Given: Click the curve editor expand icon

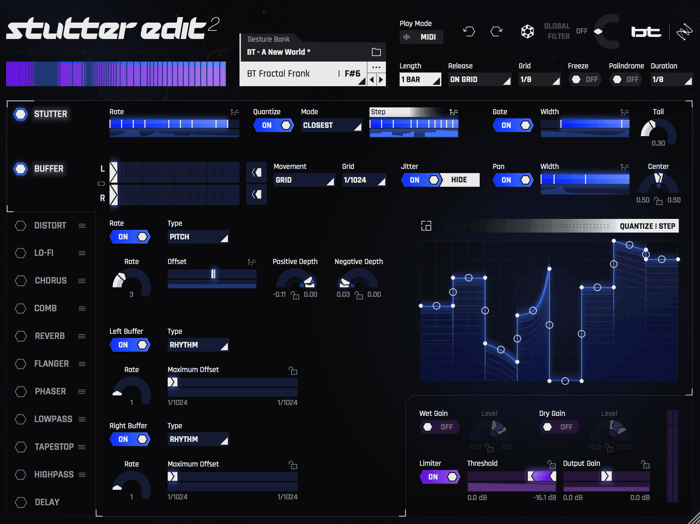Looking at the screenshot, I should [x=426, y=226].
